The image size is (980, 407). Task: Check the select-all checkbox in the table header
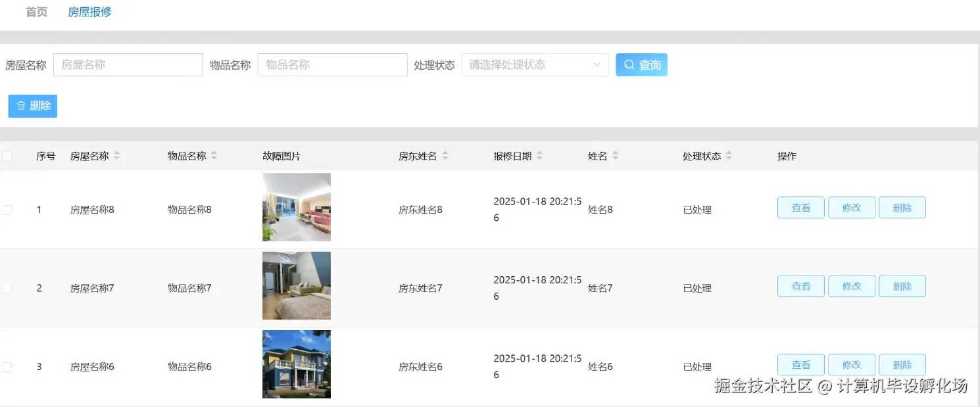pyautogui.click(x=7, y=156)
